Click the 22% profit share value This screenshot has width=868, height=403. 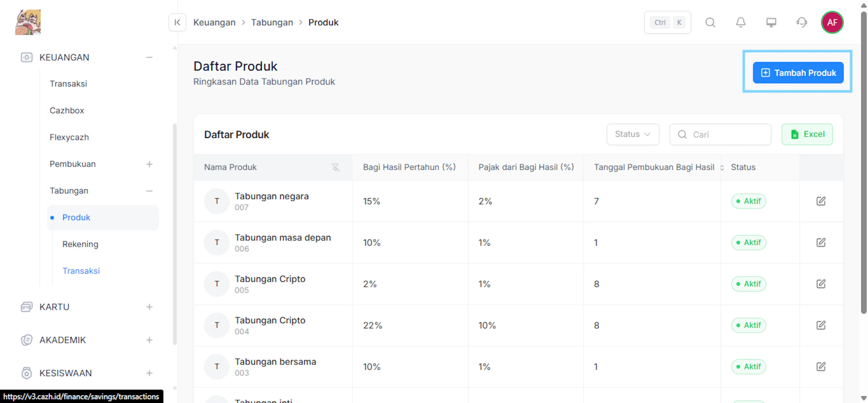[372, 325]
